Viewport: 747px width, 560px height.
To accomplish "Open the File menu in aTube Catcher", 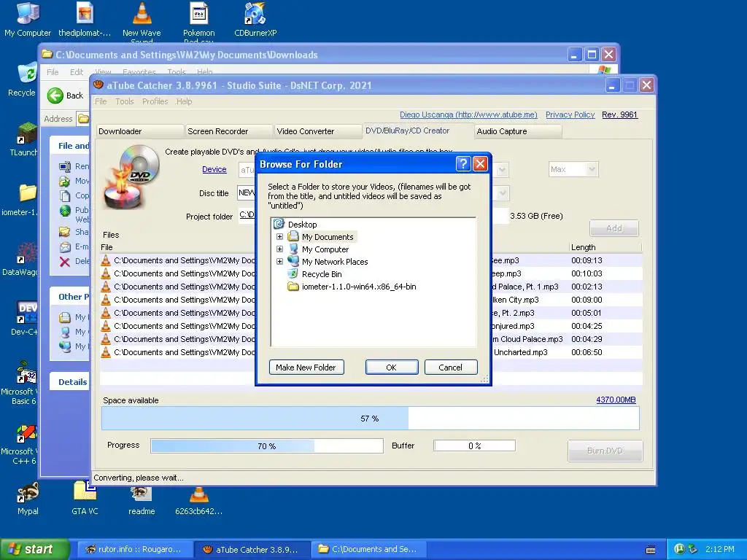I will click(101, 101).
